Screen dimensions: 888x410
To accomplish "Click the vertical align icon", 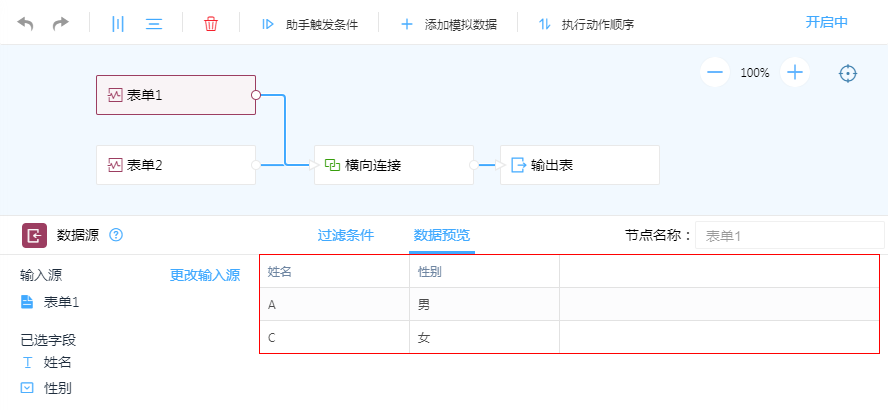I will (118, 23).
